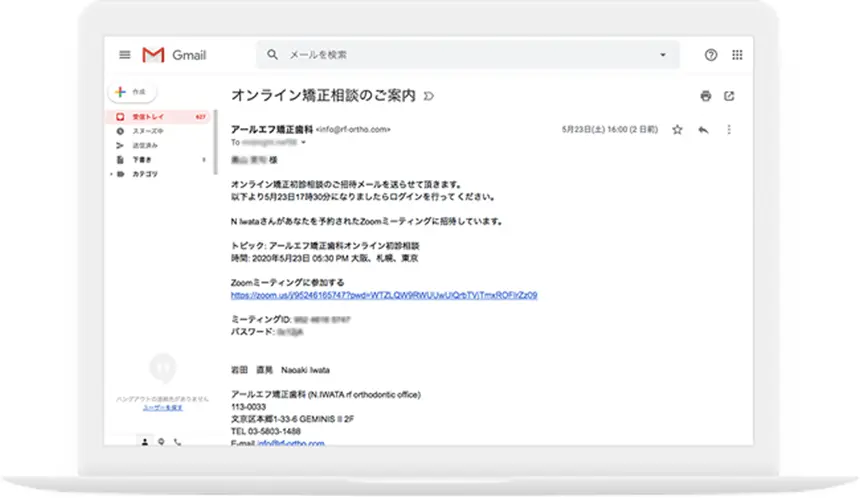
Task: Click the sidebar scrollbar
Action: [216, 143]
